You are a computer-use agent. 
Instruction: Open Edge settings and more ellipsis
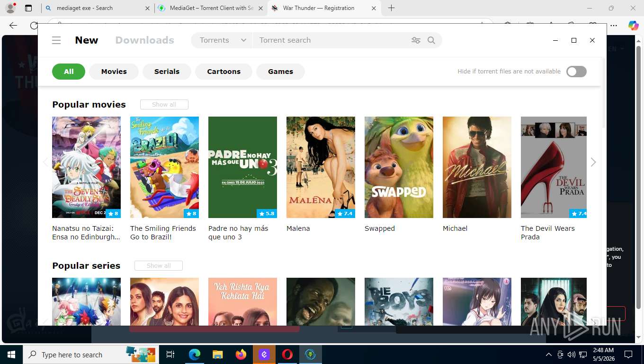click(614, 26)
